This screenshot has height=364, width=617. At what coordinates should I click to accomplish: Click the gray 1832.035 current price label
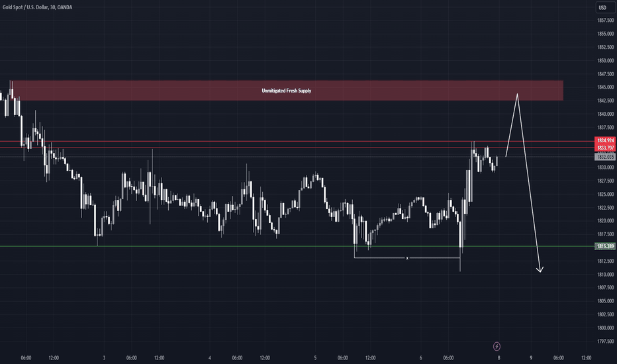point(605,157)
